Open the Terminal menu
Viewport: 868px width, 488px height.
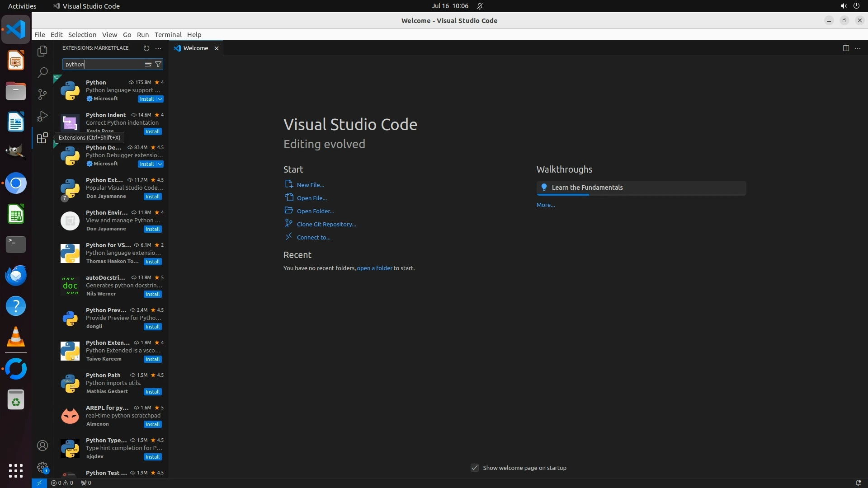[168, 34]
